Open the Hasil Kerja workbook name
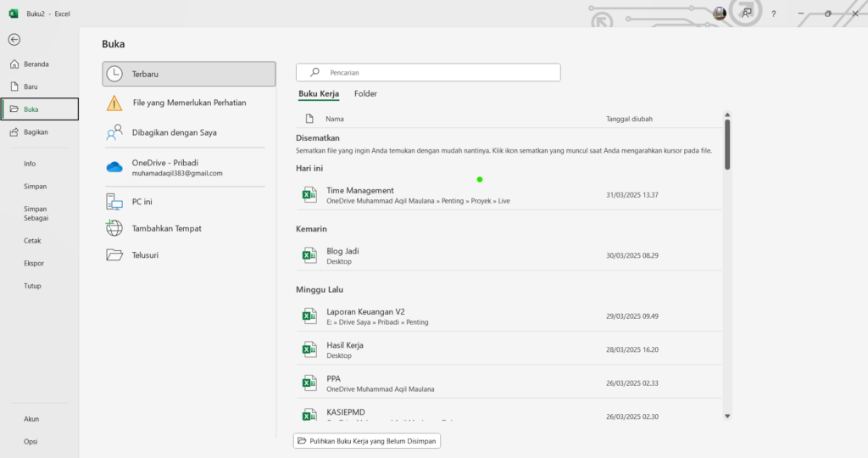This screenshot has height=458, width=868. [345, 345]
